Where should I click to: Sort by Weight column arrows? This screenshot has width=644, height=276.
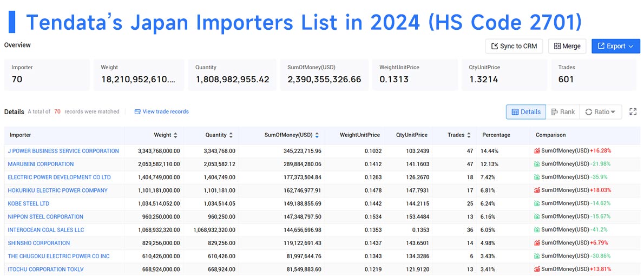(176, 135)
